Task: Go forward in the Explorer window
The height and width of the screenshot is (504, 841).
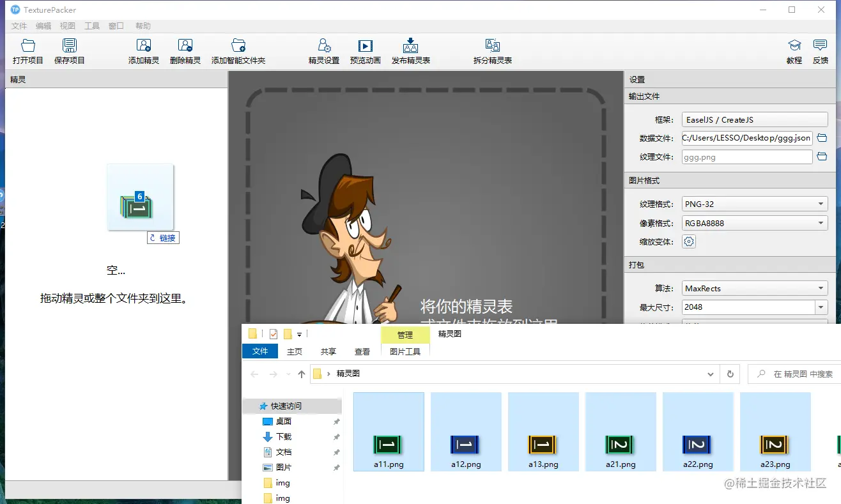Action: point(274,374)
